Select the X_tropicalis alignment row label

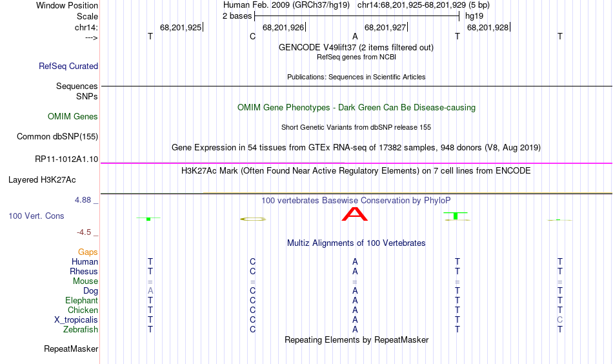76,320
